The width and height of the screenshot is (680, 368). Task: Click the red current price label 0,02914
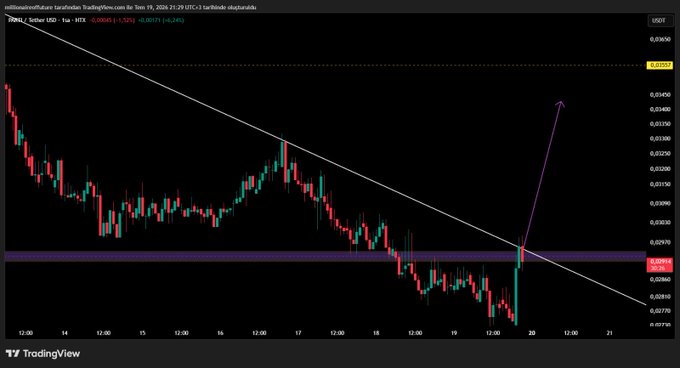click(x=660, y=264)
